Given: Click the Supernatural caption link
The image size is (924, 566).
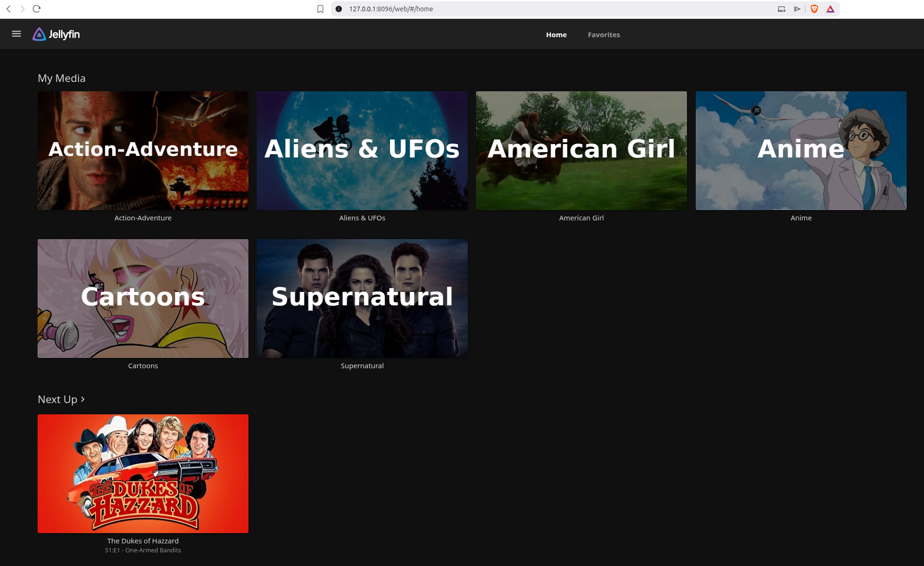Looking at the screenshot, I should [x=362, y=366].
